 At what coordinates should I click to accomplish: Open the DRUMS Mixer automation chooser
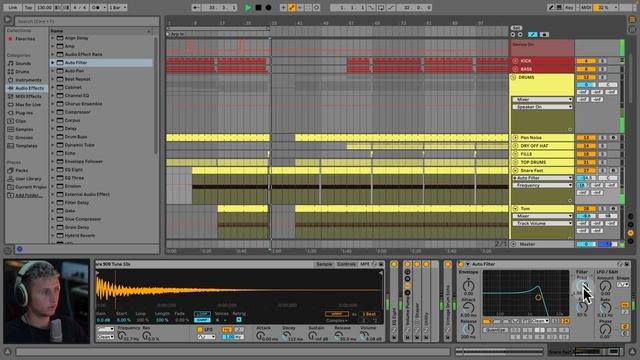click(542, 99)
